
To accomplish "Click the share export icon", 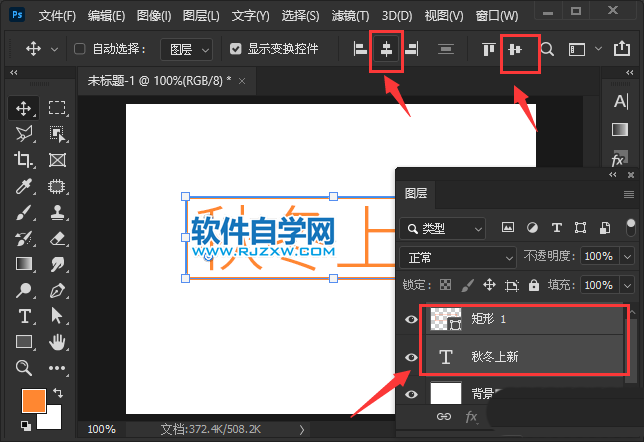I will tap(622, 48).
